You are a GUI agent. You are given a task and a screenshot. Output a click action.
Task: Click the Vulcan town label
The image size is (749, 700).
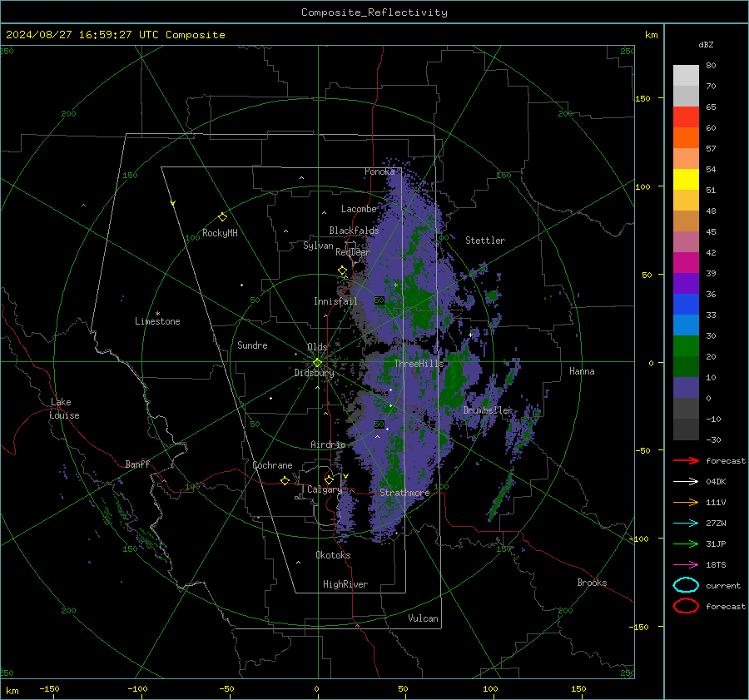pyautogui.click(x=423, y=618)
